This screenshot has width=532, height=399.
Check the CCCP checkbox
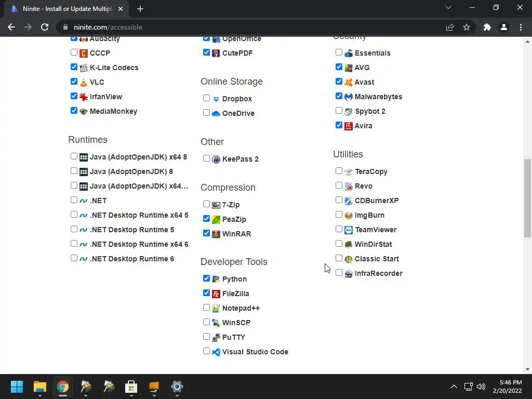tap(74, 52)
